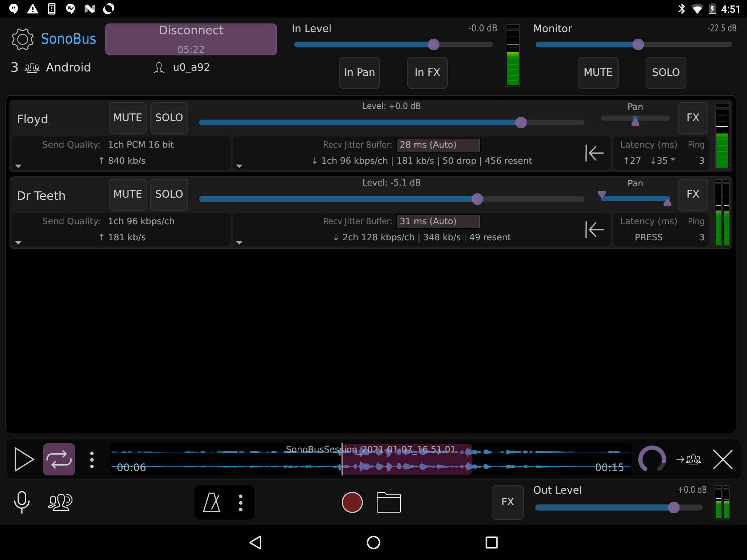This screenshot has width=747, height=560.
Task: Solo Dr Teeth's channel
Action: click(x=169, y=194)
